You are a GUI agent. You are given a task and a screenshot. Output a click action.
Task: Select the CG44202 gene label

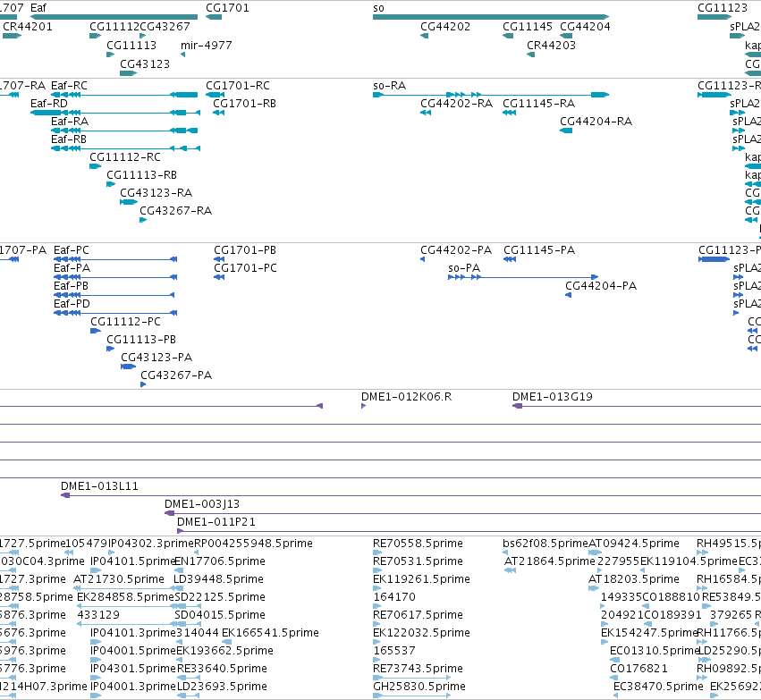[x=445, y=27]
